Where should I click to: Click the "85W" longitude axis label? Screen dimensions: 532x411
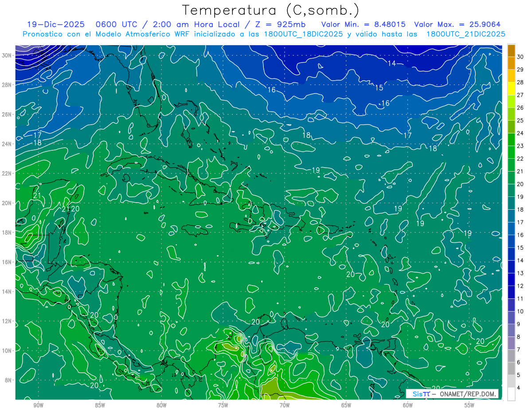click(x=100, y=405)
